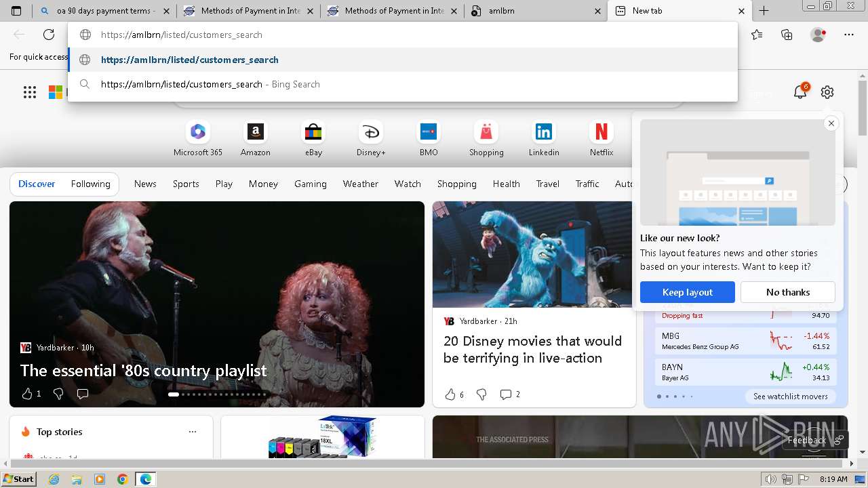This screenshot has width=868, height=488.
Task: Dislike the '80s country playlist story
Action: point(58,394)
